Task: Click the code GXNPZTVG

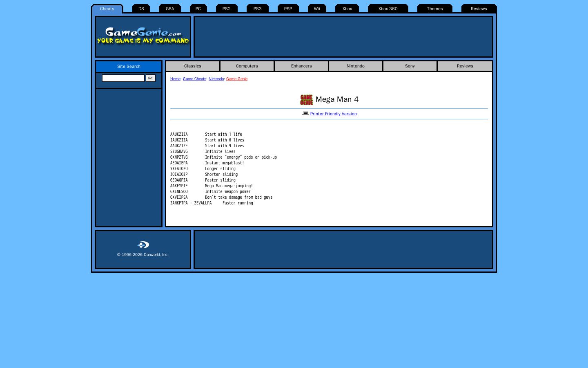Action: click(179, 157)
